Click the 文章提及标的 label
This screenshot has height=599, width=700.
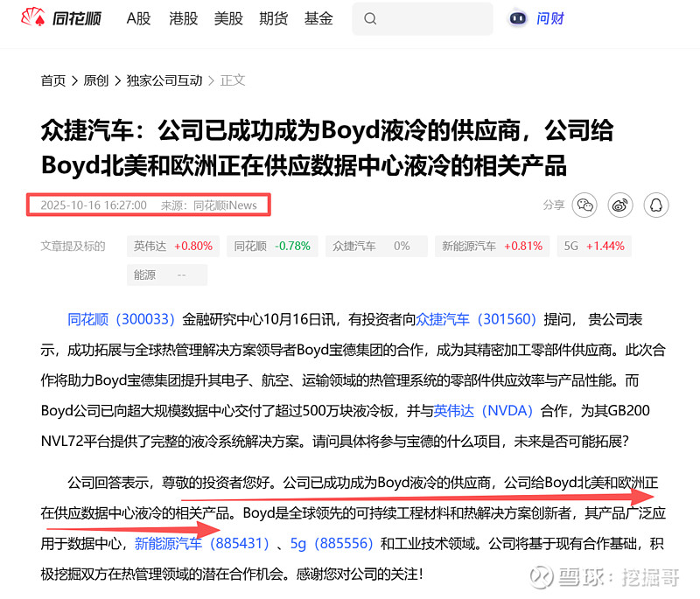click(73, 247)
